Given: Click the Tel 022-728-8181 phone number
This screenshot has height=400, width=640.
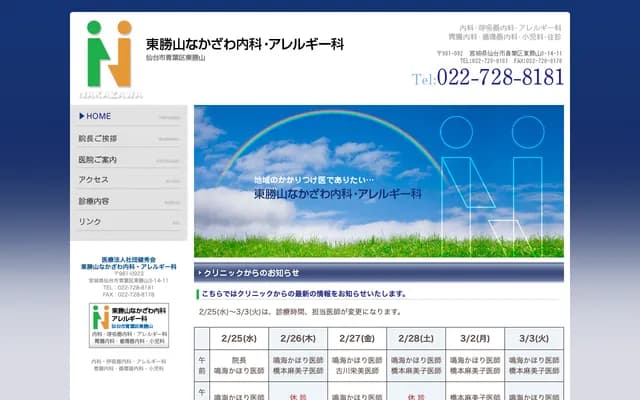Looking at the screenshot, I should coord(488,78).
